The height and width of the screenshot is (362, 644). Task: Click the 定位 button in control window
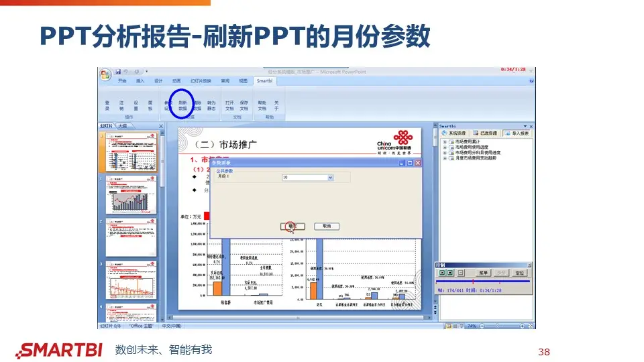point(519,273)
